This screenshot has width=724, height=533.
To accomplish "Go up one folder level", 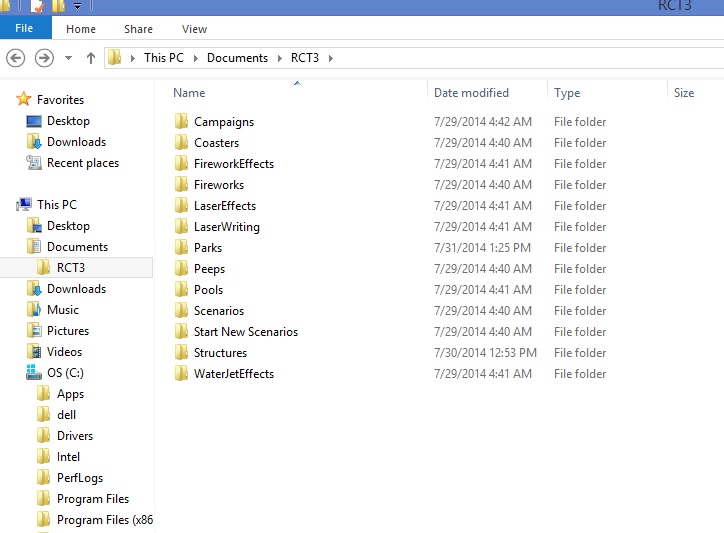I will click(x=91, y=58).
